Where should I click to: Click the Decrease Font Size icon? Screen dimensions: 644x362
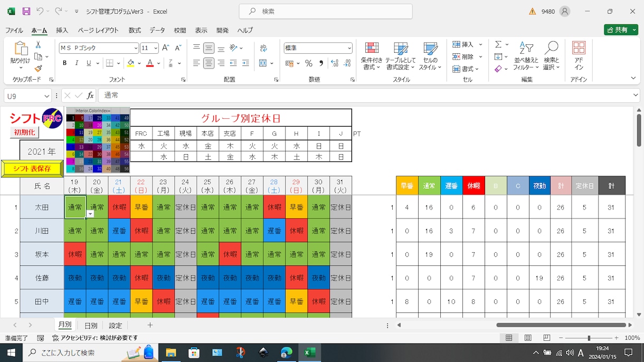pyautogui.click(x=178, y=47)
